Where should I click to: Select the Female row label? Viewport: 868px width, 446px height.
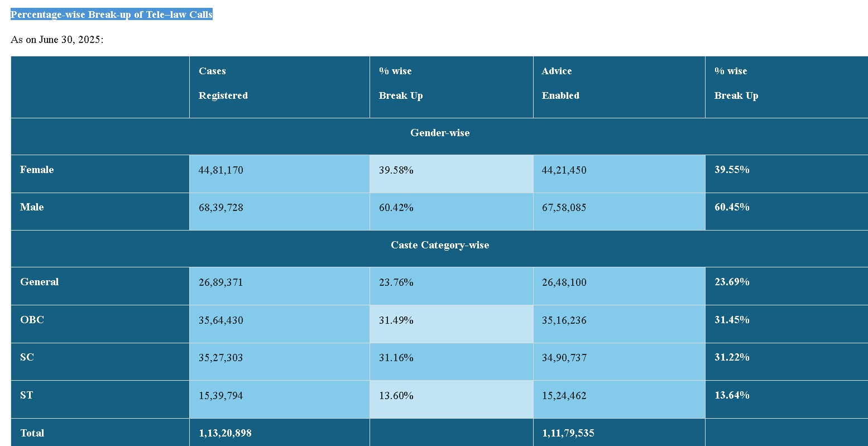click(x=37, y=170)
